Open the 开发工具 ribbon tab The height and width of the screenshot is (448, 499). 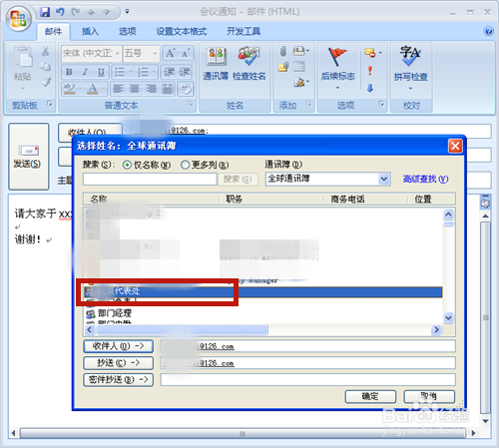pyautogui.click(x=244, y=32)
